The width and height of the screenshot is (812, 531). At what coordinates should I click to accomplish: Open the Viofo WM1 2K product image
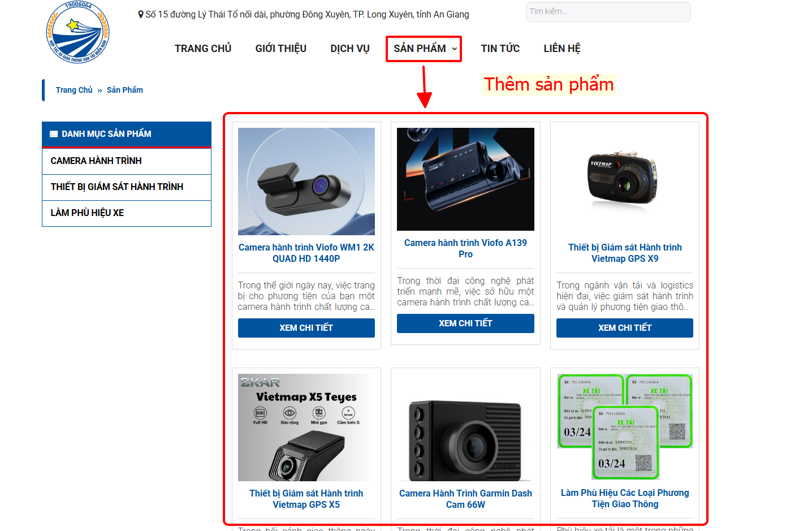pos(306,182)
